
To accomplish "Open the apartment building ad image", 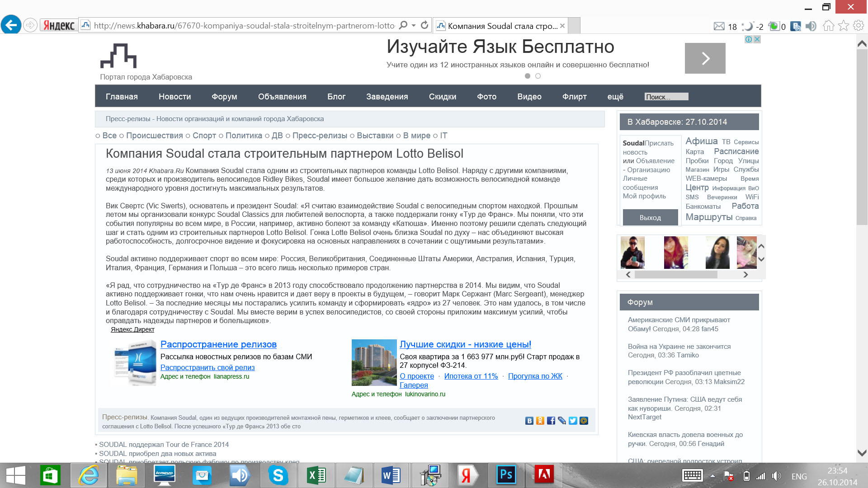I will click(x=374, y=362).
